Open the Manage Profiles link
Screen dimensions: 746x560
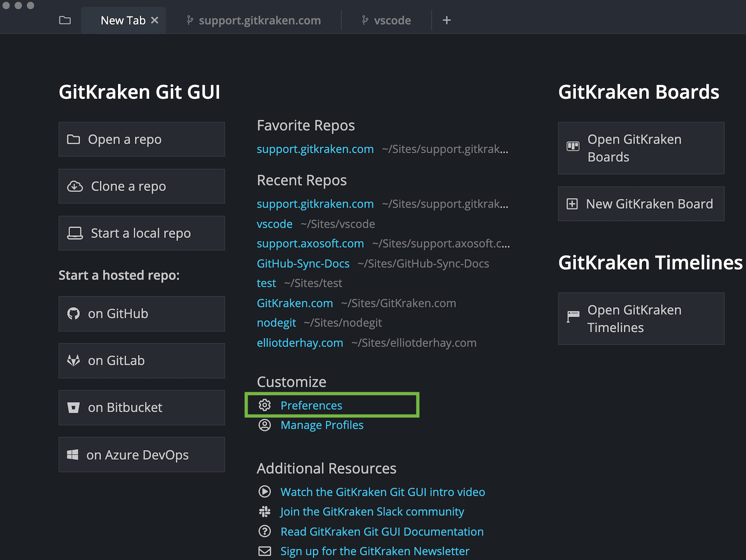click(322, 425)
